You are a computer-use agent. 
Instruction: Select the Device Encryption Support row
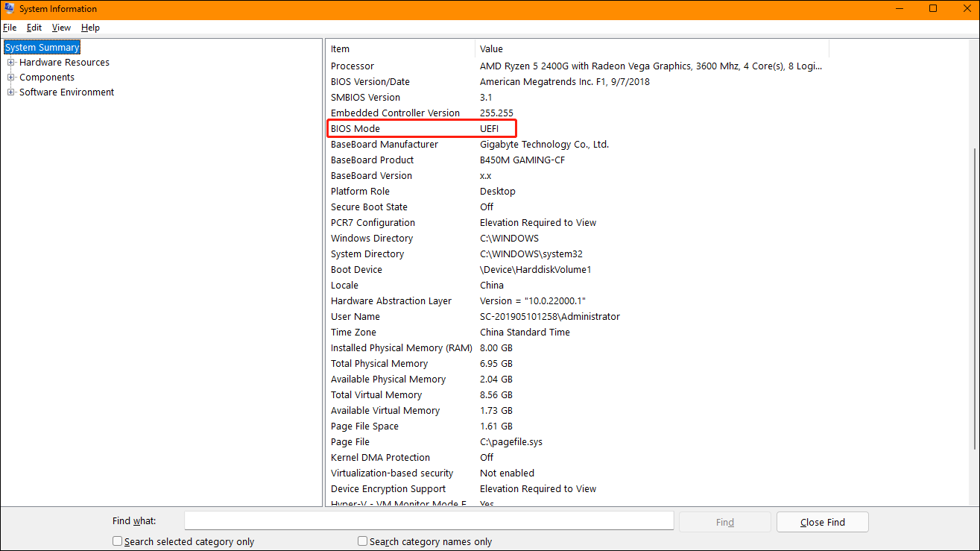pos(578,489)
